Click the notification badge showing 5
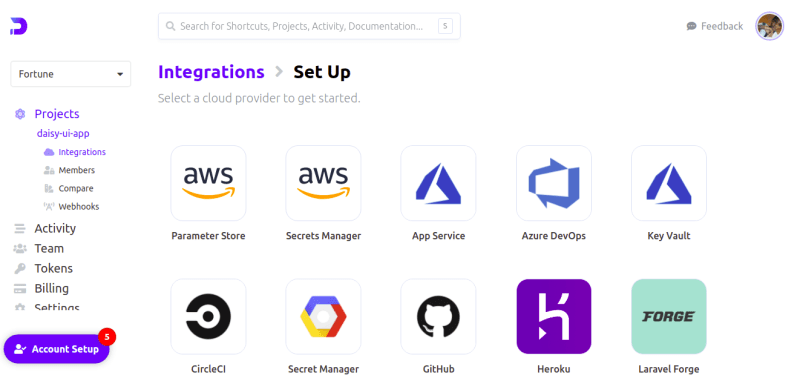Screen dimensions: 800x375 (x=107, y=337)
